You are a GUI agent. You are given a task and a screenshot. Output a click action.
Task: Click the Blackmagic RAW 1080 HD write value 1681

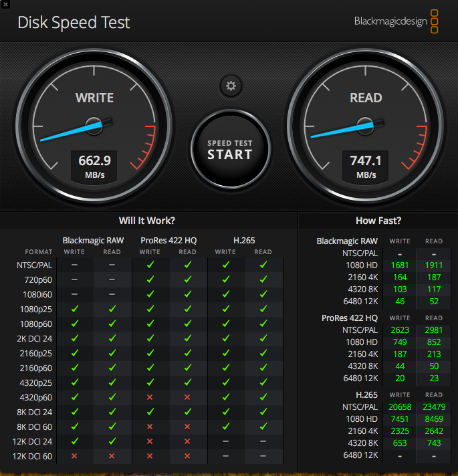tap(400, 265)
